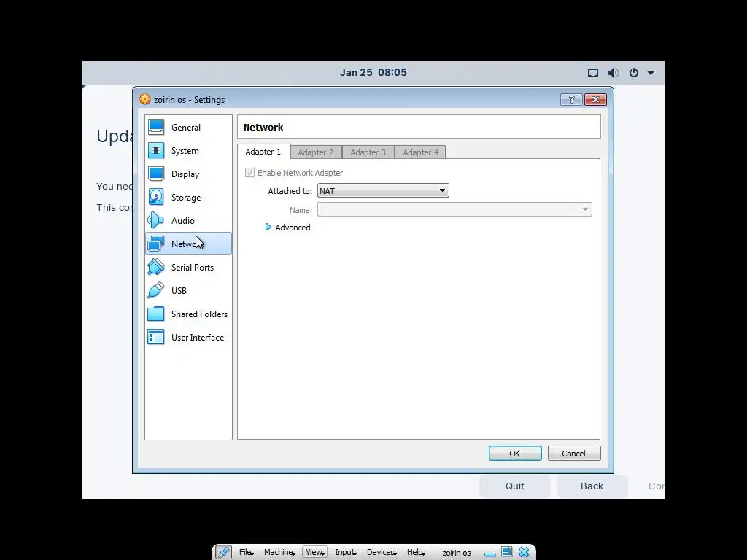Select the Network category icon
Viewport: 747px width, 560px height.
[156, 244]
